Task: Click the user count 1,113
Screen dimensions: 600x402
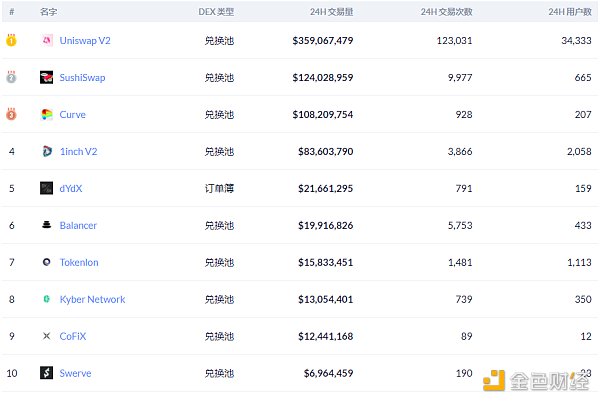Action: tap(579, 262)
